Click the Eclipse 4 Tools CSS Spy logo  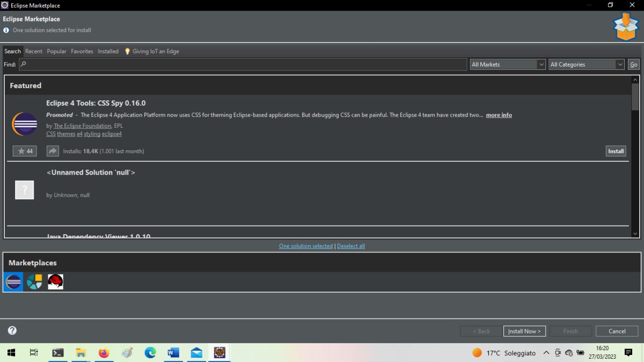[x=25, y=124]
